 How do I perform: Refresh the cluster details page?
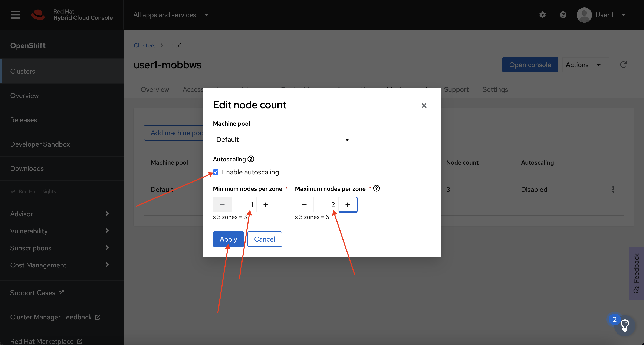pos(624,65)
